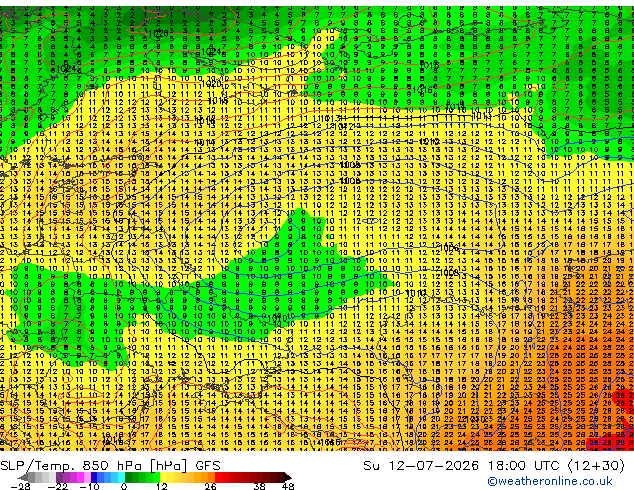Click the '48' colour scale label
The image size is (634, 490).
(x=288, y=486)
